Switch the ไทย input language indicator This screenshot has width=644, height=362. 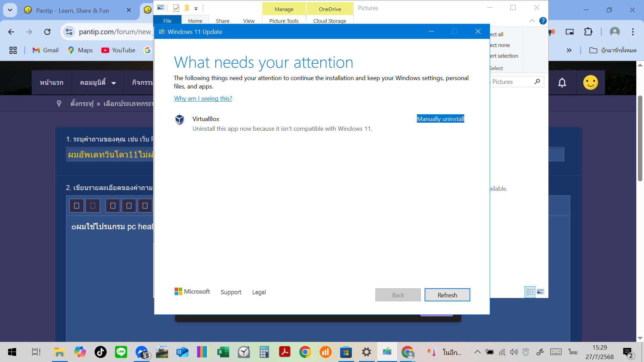(573, 352)
